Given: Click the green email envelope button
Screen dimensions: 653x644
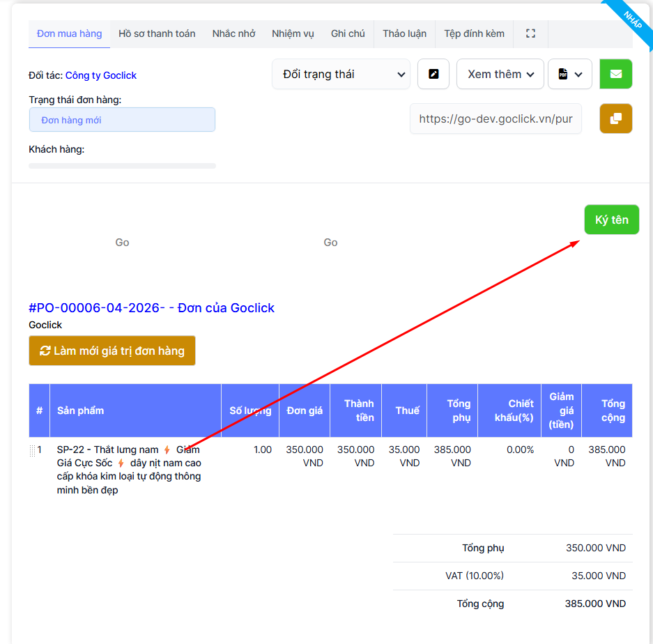Looking at the screenshot, I should [615, 74].
